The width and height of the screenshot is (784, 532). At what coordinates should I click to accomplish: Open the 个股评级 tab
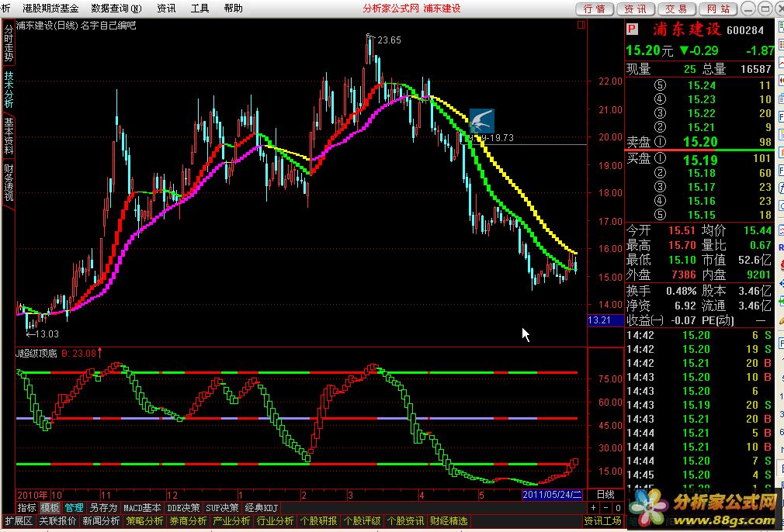(362, 521)
